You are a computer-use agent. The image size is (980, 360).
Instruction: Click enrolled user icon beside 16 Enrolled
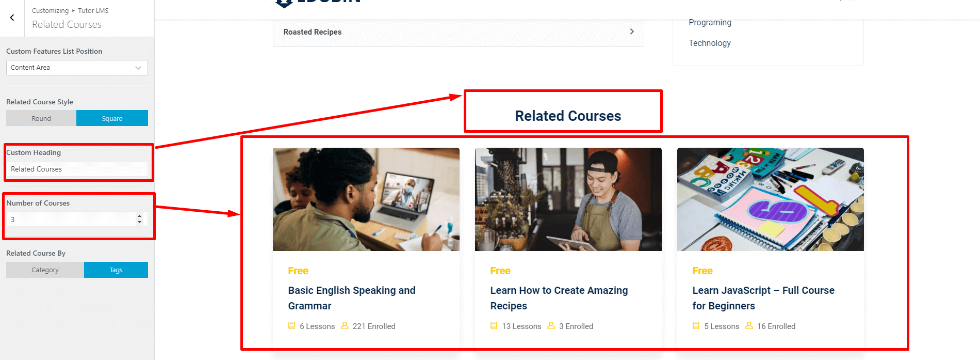(749, 326)
